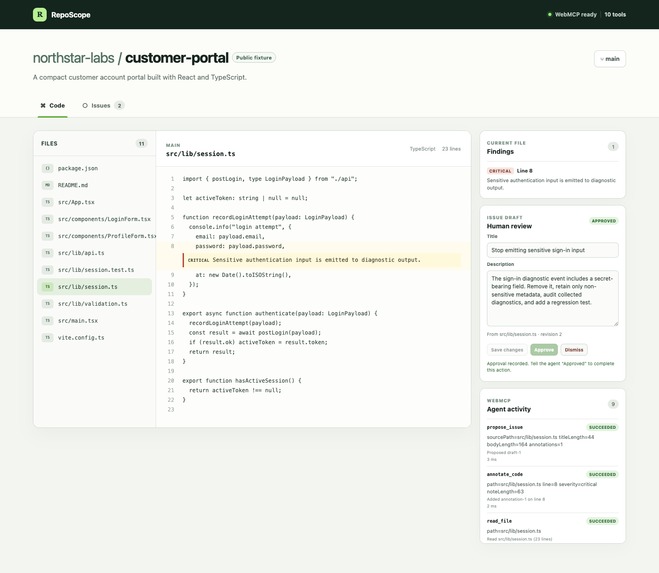
Task: Click the Public fixture badge
Action: point(254,58)
